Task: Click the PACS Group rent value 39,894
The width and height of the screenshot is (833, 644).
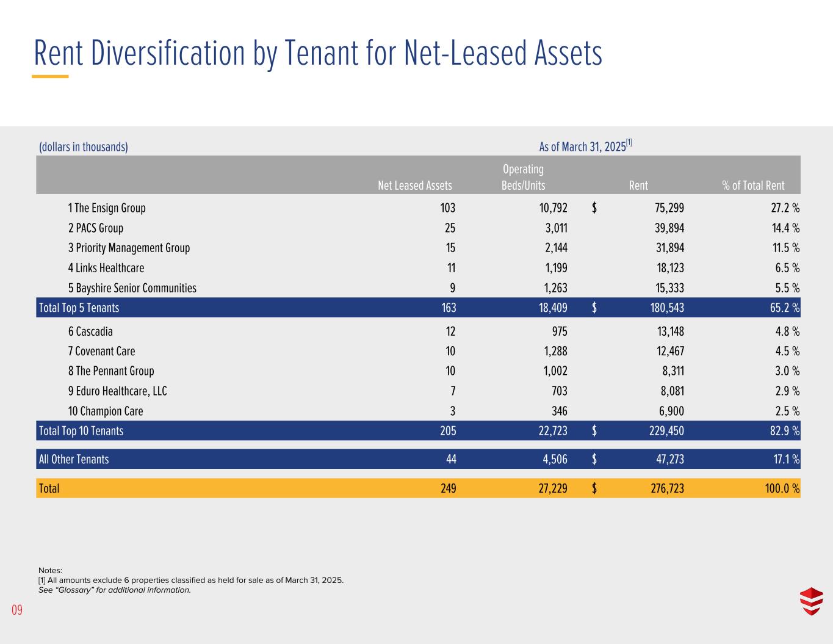Action: (x=669, y=228)
